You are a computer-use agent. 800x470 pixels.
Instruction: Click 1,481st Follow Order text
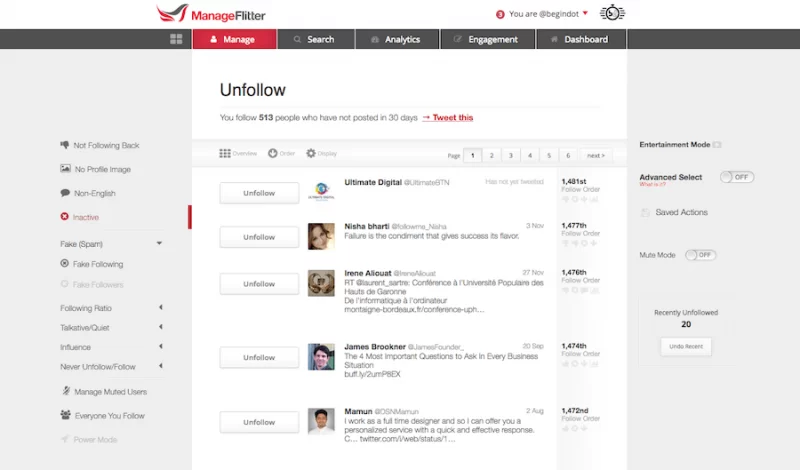(580, 185)
